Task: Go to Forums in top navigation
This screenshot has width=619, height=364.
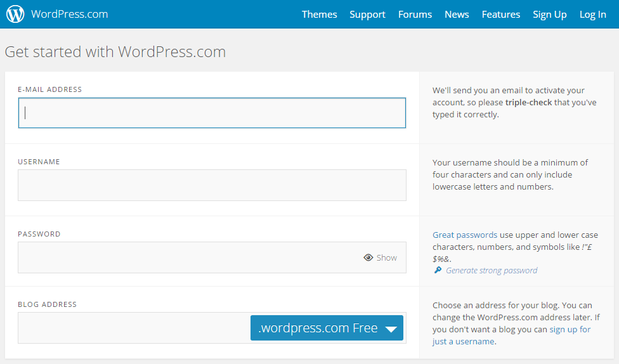Action: coord(415,14)
